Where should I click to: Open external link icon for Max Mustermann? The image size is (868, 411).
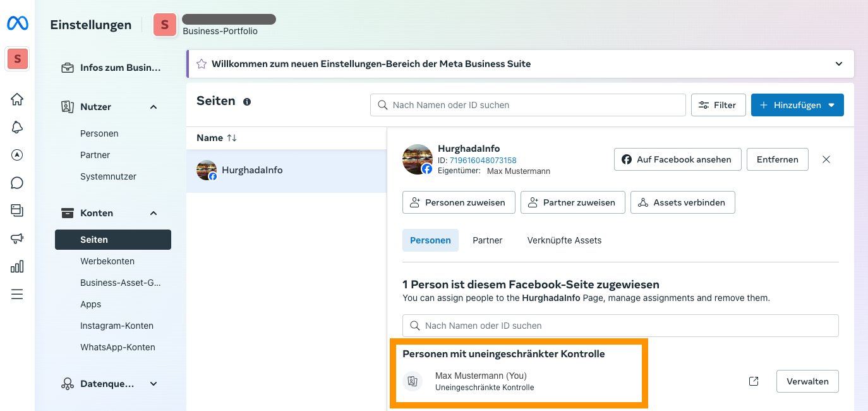click(754, 381)
